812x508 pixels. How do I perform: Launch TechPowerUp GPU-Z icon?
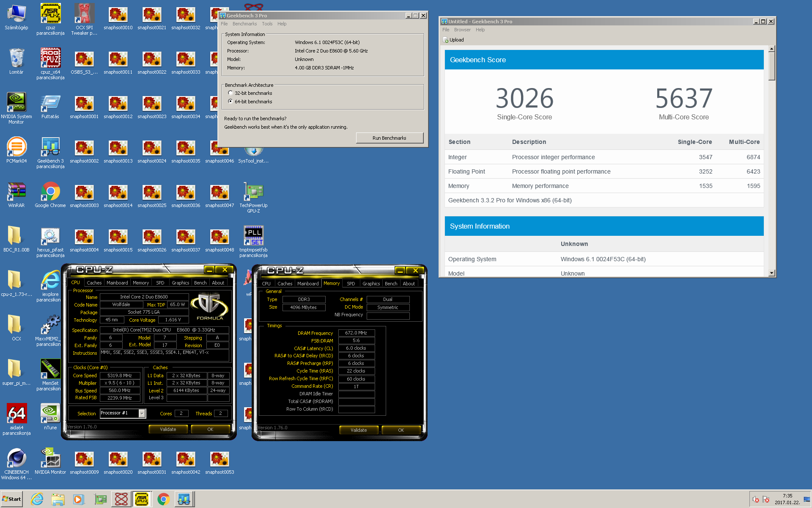tap(253, 197)
